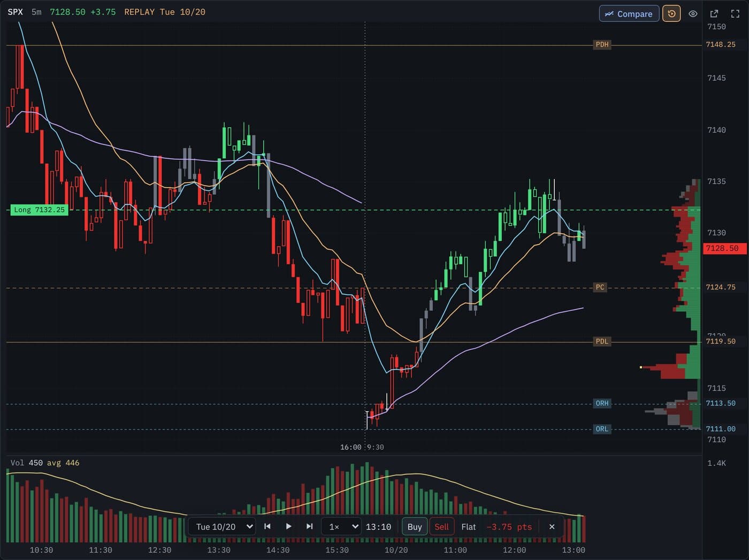Click the 13:10 replay time readout
The image size is (749, 560).
[379, 527]
